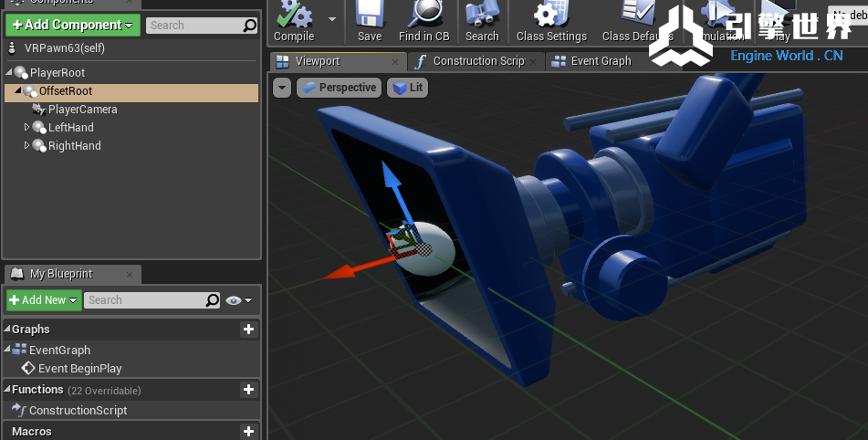This screenshot has height=440, width=868.
Task: Close the My Blueprint tab
Action: pyautogui.click(x=130, y=275)
